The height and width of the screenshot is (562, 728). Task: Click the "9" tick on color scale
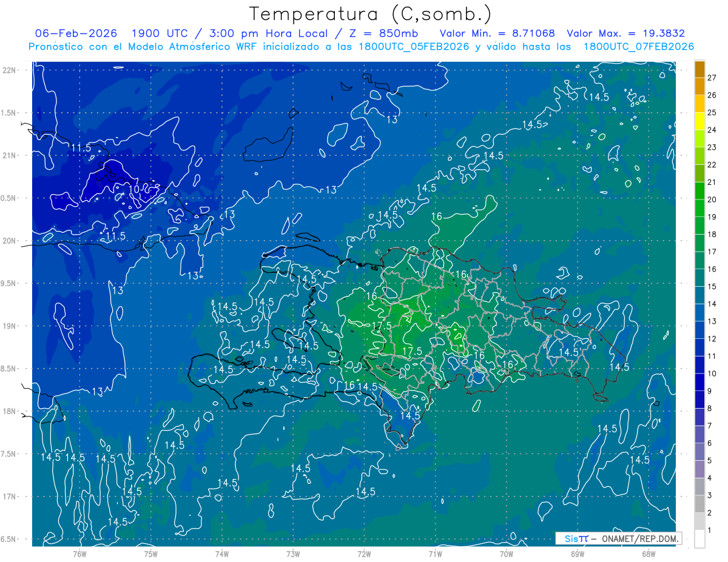pos(710,391)
